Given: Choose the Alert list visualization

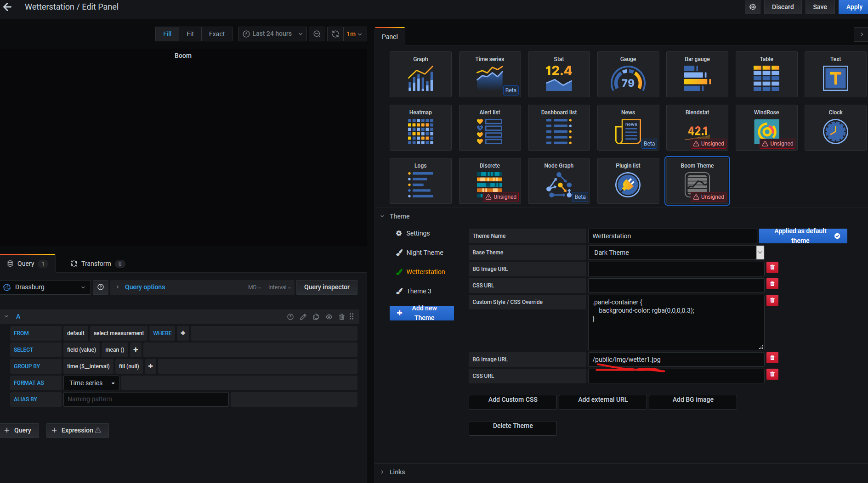Looking at the screenshot, I should (x=490, y=128).
